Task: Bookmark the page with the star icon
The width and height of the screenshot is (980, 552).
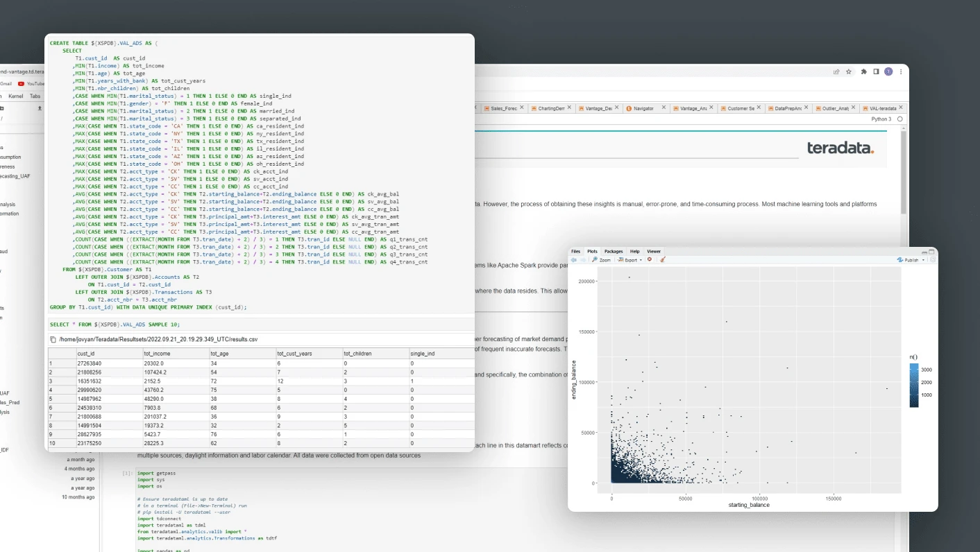Action: coord(849,71)
